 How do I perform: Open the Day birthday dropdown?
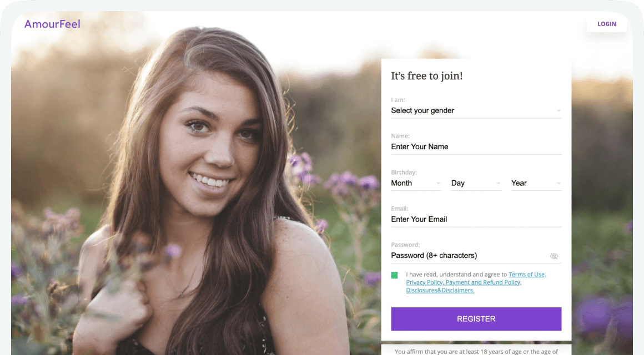tap(476, 183)
